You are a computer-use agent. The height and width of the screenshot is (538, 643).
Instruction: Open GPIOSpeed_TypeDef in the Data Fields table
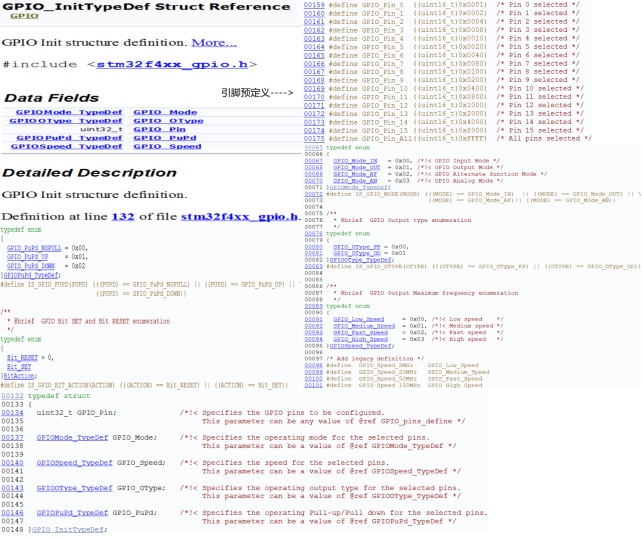(66, 147)
